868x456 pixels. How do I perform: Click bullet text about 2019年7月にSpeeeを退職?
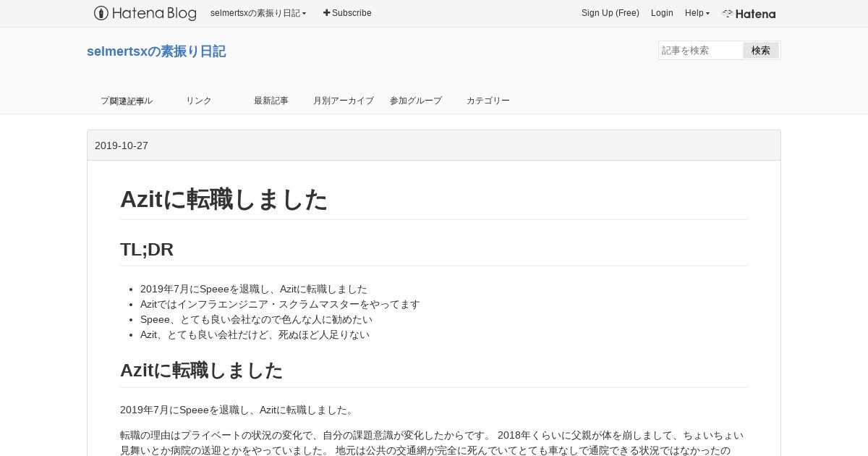pos(254,289)
